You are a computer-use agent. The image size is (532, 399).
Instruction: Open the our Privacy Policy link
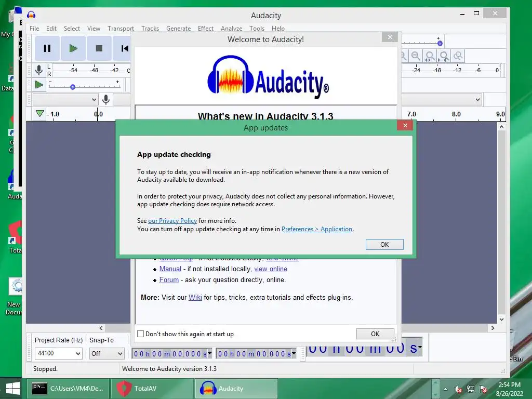pos(172,220)
